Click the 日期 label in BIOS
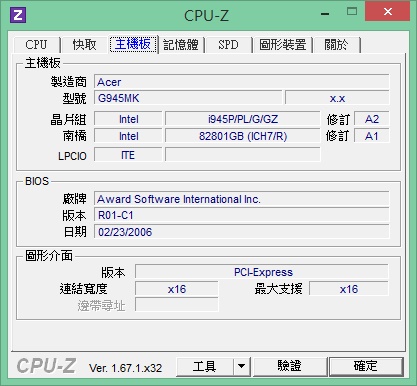Viewport: 417px width, 386px height. (75, 232)
